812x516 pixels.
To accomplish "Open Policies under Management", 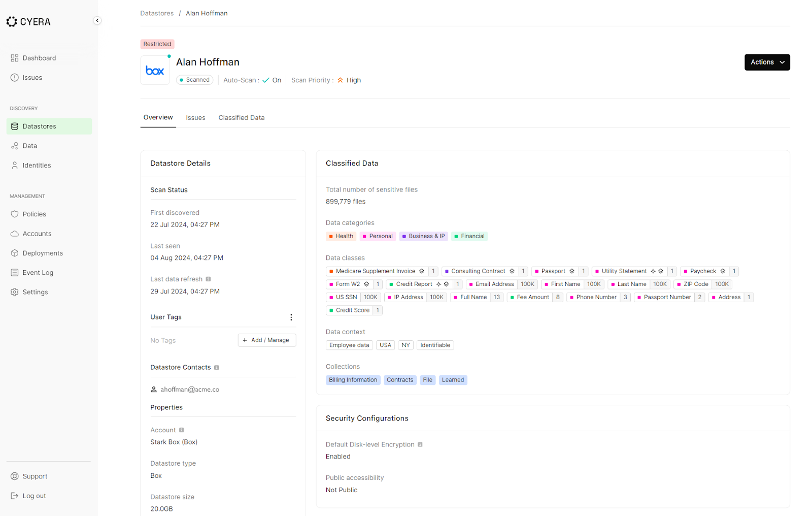I will click(34, 214).
